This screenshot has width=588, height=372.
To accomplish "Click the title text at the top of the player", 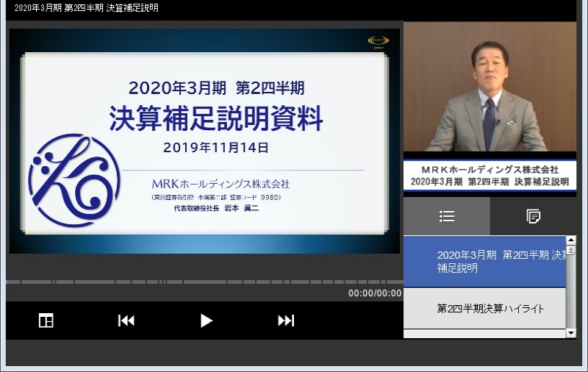I will tap(86, 8).
